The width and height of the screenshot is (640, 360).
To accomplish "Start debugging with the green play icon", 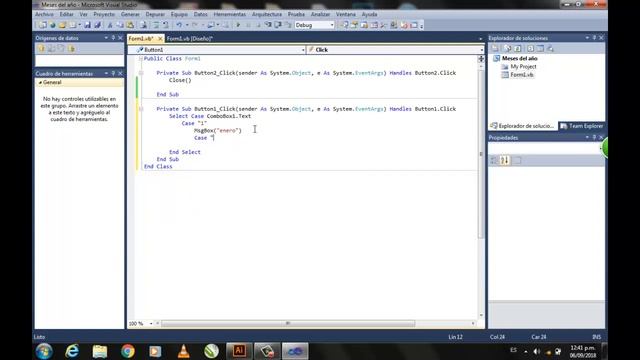I will [x=238, y=25].
